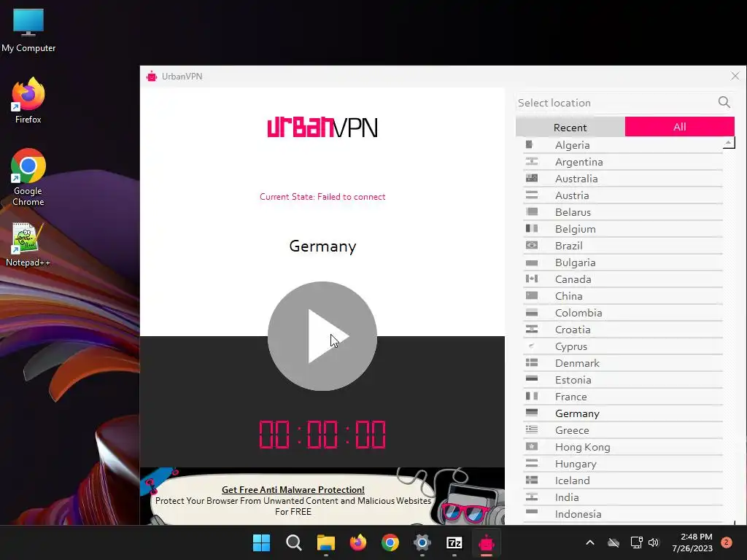Open notification badge showing 2

(727, 542)
